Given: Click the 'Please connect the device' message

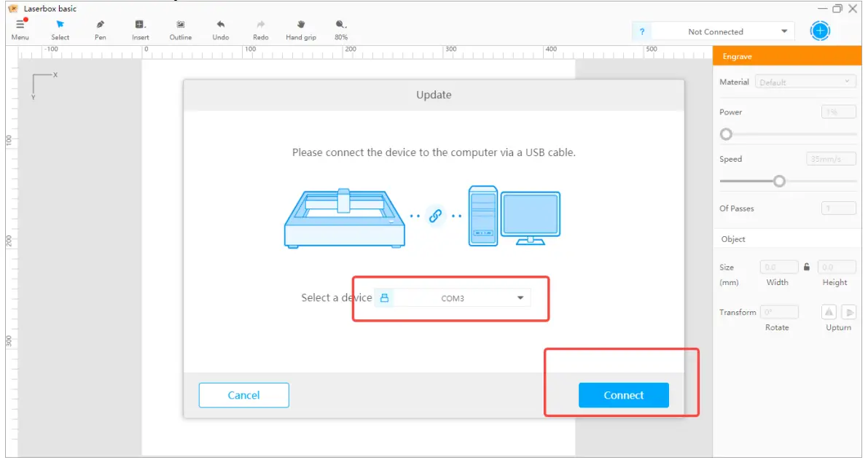Looking at the screenshot, I should [x=434, y=152].
